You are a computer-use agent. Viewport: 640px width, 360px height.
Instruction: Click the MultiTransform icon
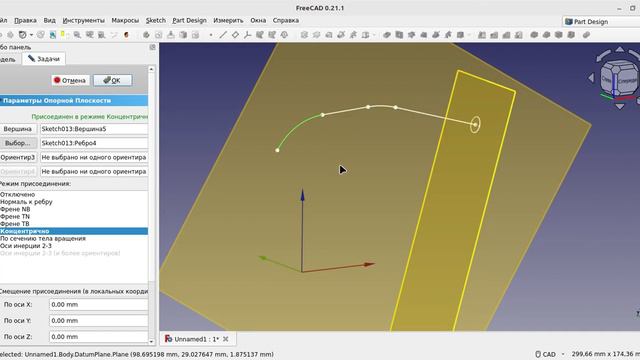click(x=518, y=35)
